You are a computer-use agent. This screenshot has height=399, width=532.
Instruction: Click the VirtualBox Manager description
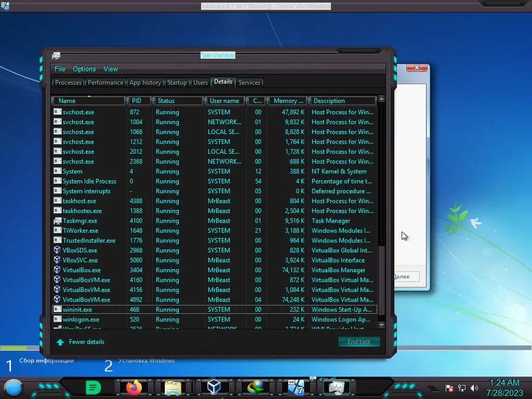pos(338,270)
